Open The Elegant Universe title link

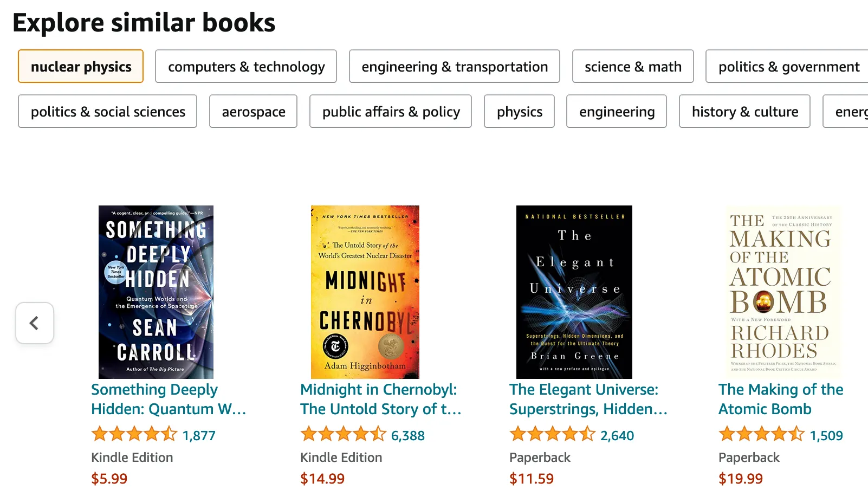(x=588, y=399)
